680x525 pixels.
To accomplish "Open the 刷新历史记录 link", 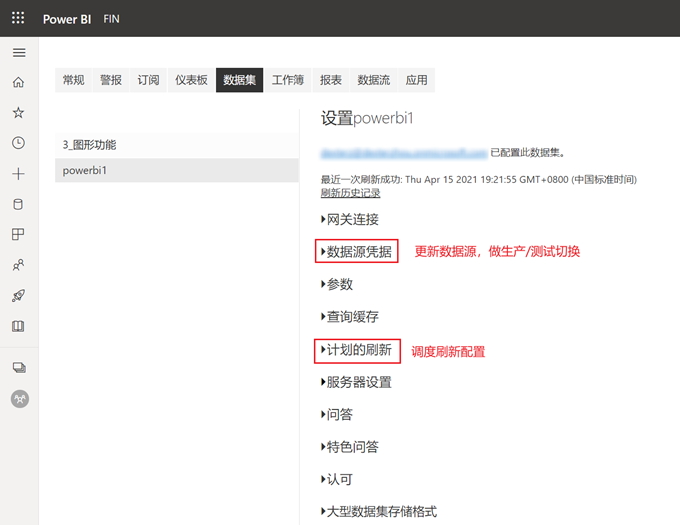I will click(350, 193).
